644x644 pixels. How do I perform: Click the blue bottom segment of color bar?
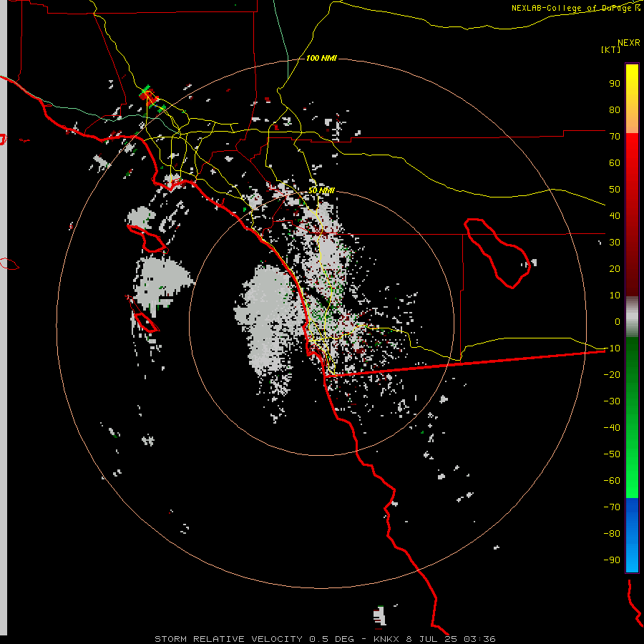click(x=632, y=535)
